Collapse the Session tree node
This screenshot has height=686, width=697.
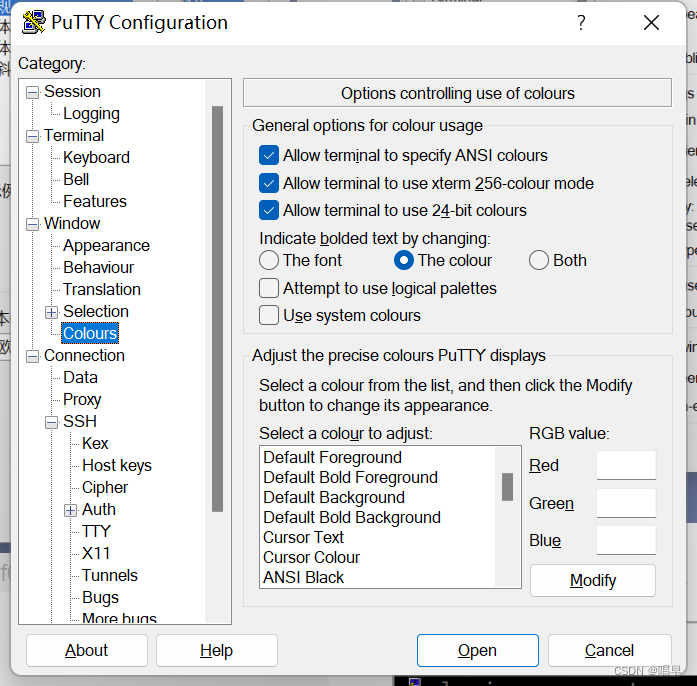(x=32, y=92)
